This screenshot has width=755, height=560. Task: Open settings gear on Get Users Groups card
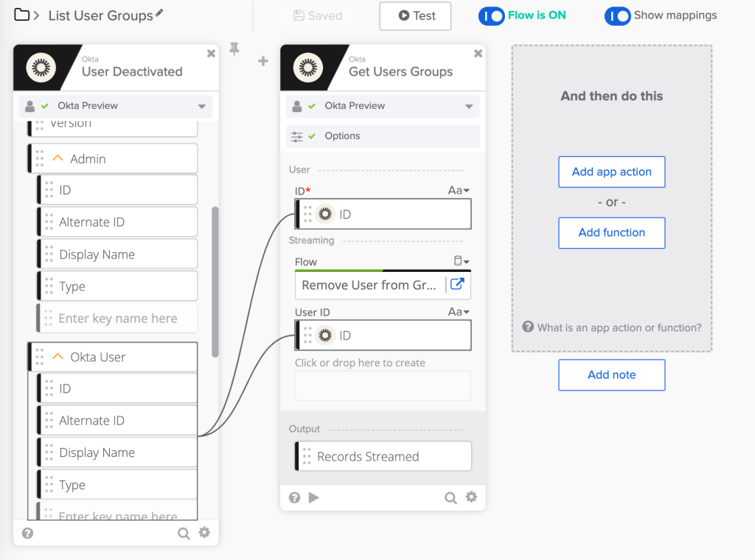click(471, 497)
